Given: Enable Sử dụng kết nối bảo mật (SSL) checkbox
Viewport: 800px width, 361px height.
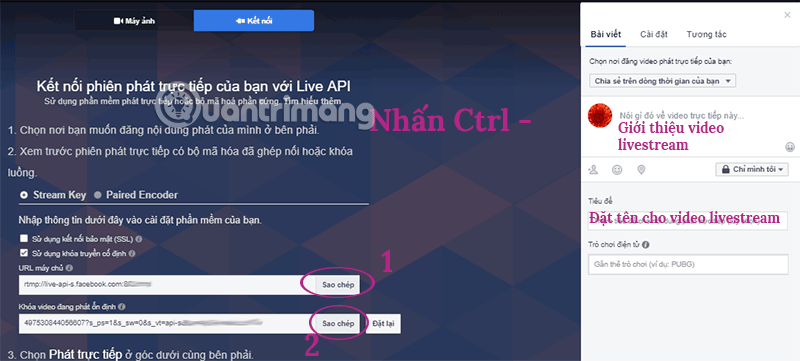Looking at the screenshot, I should (23, 239).
